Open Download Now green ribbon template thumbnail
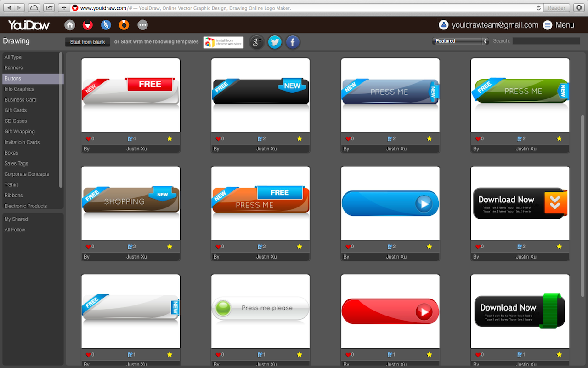Screen dimensions: 588x368 point(520,311)
